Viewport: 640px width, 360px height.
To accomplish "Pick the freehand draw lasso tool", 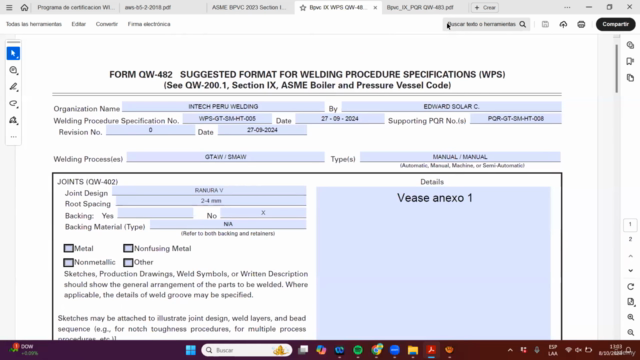I will [x=13, y=104].
